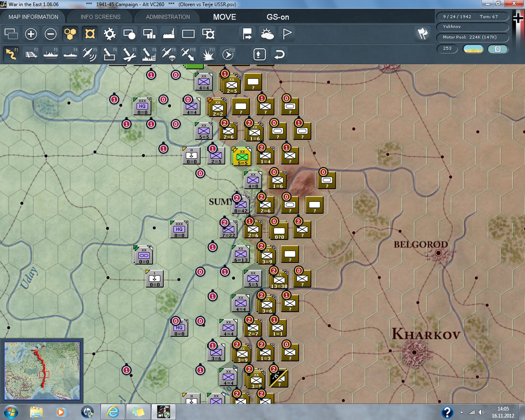Select F12 circled arrow mode icon
The image size is (525, 420).
click(x=228, y=54)
